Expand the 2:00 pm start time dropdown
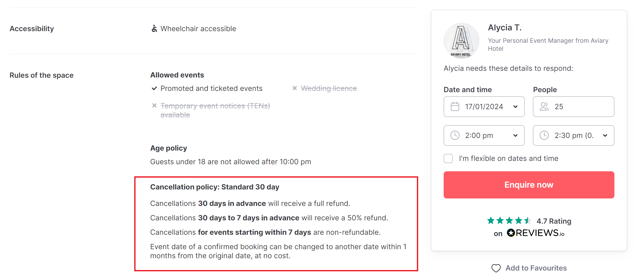This screenshot has height=278, width=644. point(484,135)
